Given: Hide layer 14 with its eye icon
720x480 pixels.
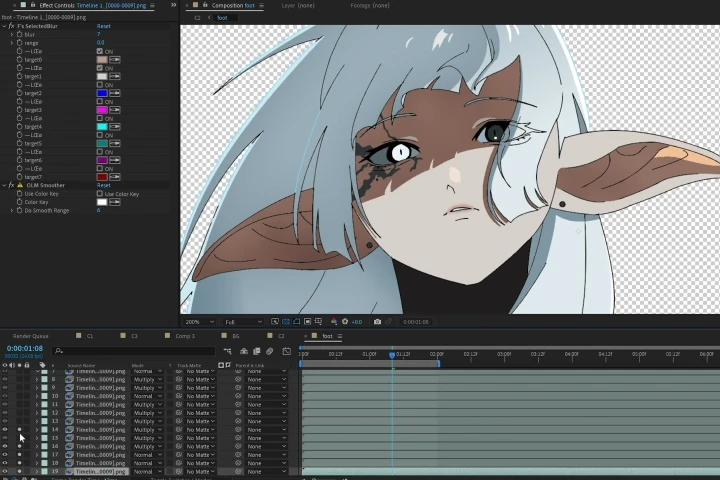Looking at the screenshot, I should [x=5, y=429].
